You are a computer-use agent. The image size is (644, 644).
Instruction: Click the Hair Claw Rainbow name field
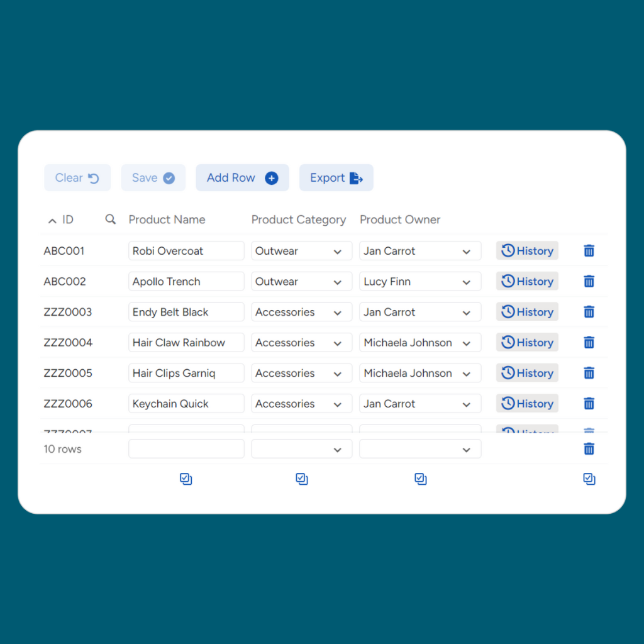coord(186,343)
